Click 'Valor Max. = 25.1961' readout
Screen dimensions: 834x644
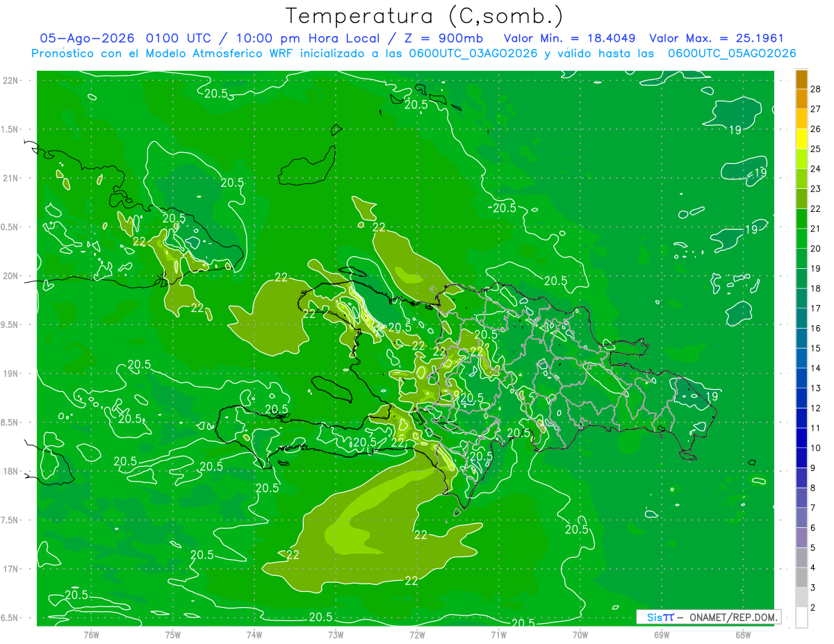[x=716, y=38]
